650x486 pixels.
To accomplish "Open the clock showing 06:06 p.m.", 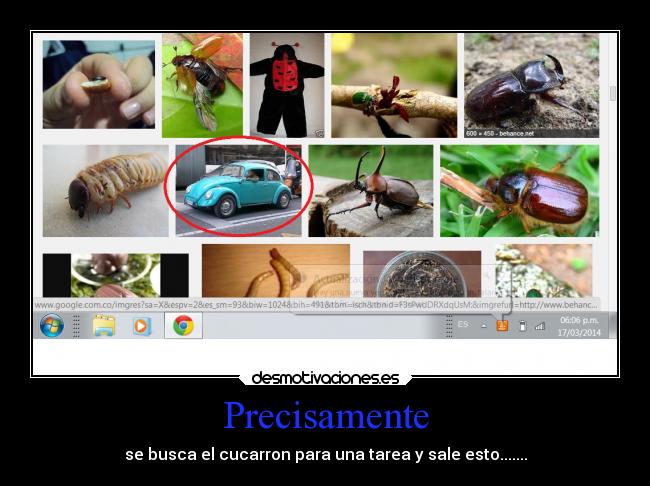I will [x=579, y=326].
